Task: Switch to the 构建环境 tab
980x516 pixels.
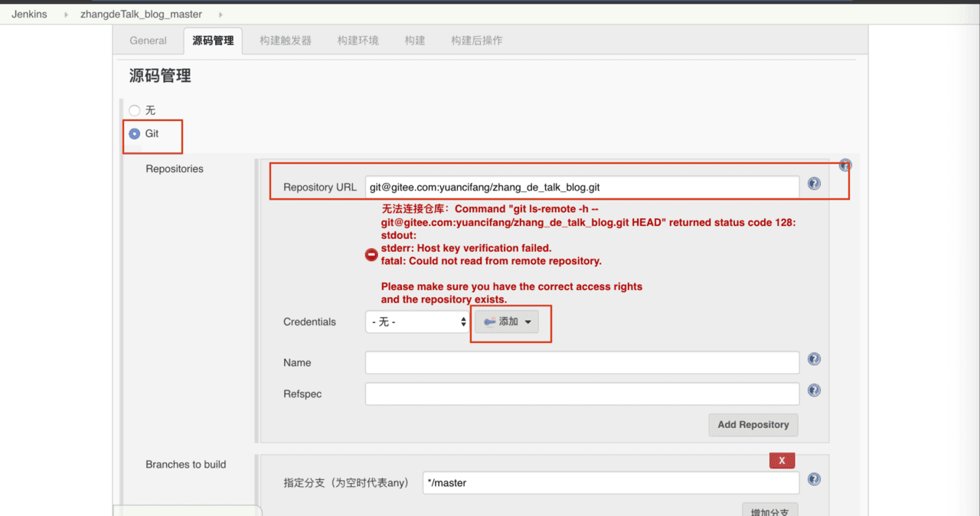Action: (358, 41)
